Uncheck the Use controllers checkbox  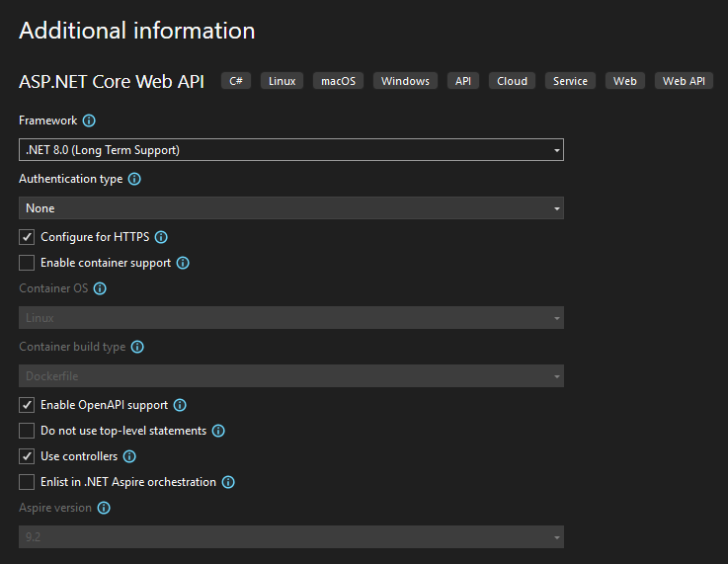click(27, 456)
